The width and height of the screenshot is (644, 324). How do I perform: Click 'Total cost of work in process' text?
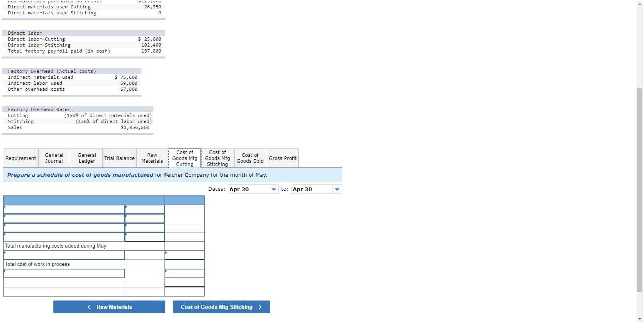point(37,264)
